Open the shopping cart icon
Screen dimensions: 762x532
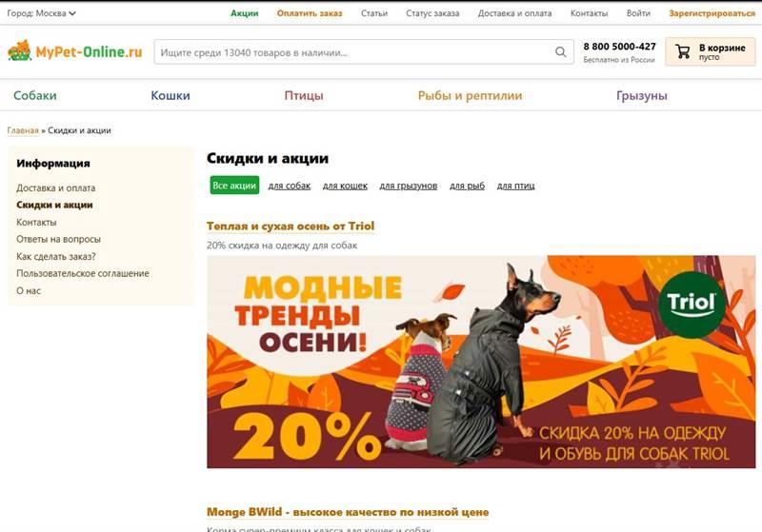pos(683,51)
